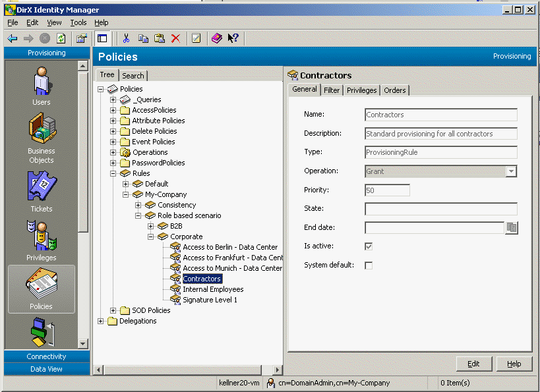Expand the SOD Policies folder

coord(112,310)
